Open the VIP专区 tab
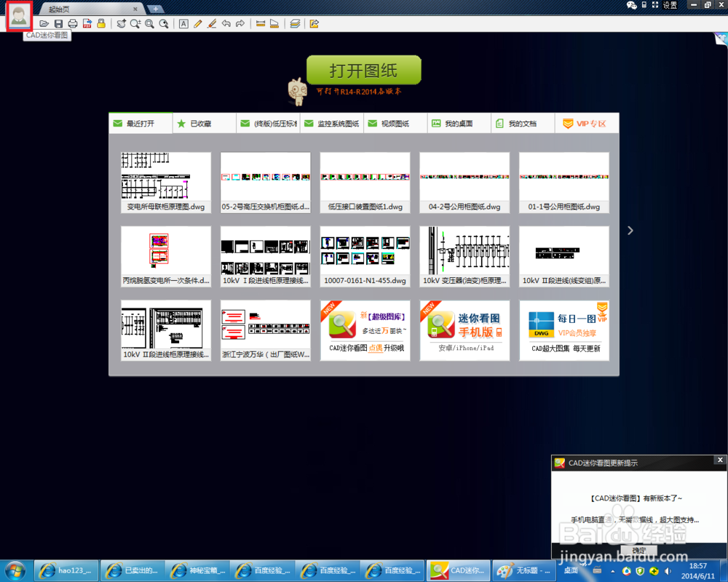Image resolution: width=728 pixels, height=582 pixels. coord(586,124)
